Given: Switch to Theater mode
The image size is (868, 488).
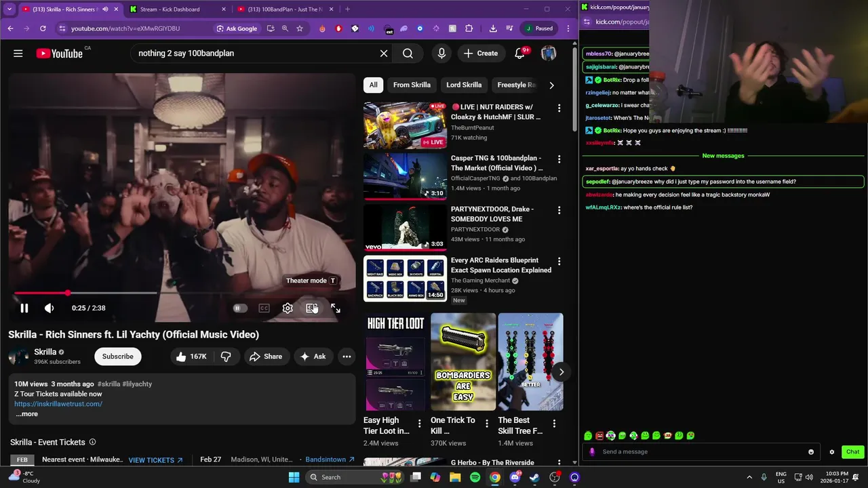Looking at the screenshot, I should 311,308.
